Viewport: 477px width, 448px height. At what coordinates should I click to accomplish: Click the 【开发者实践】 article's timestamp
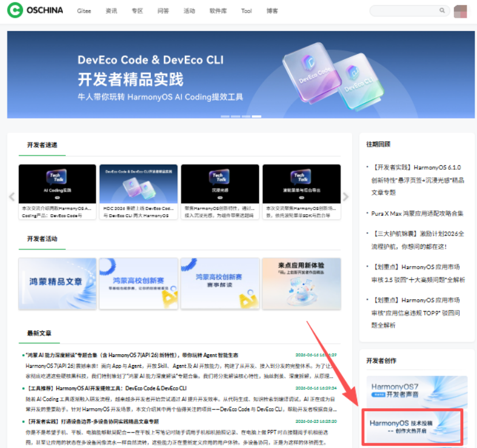click(x=316, y=422)
